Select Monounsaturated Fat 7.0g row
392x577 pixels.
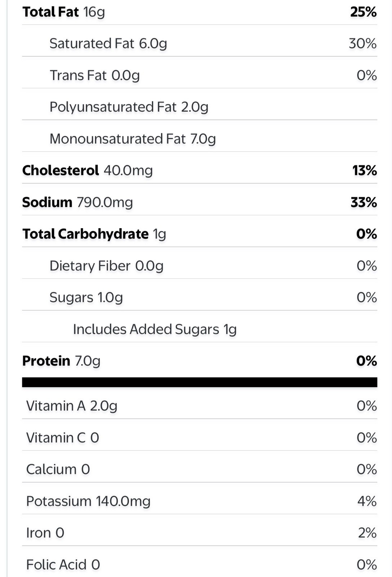click(x=200, y=138)
